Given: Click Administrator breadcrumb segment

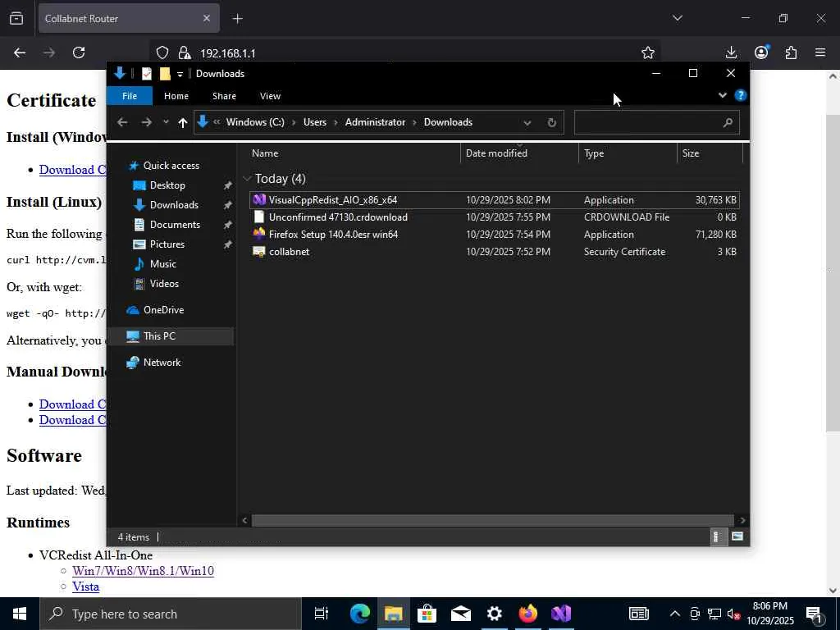Looking at the screenshot, I should [x=375, y=122].
